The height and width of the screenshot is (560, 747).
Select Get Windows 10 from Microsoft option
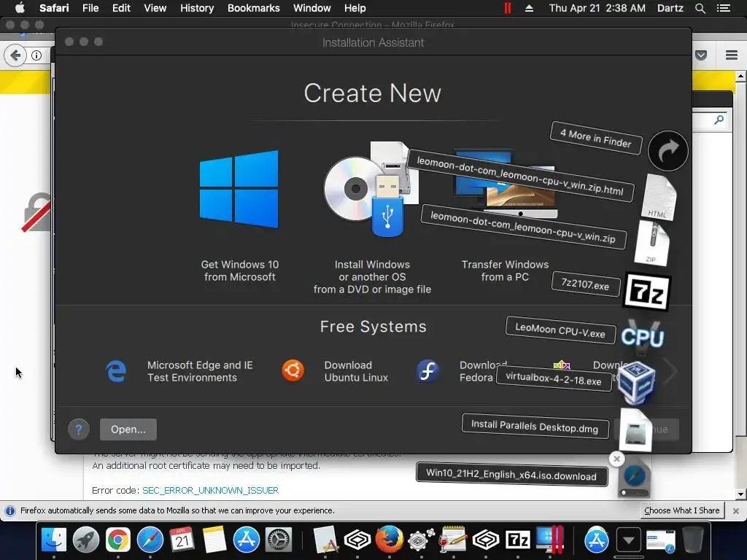pyautogui.click(x=239, y=217)
